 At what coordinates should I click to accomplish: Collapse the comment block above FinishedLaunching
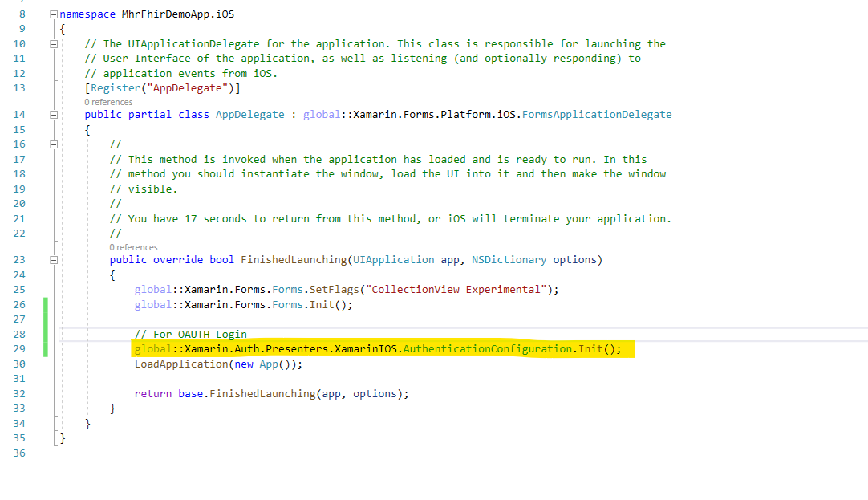tap(52, 144)
